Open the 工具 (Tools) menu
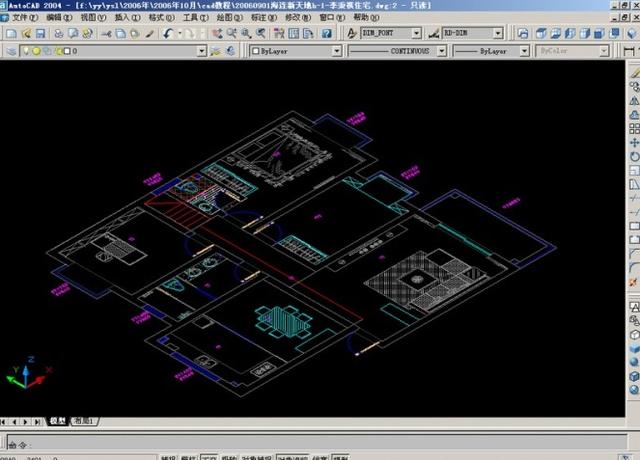The width and height of the screenshot is (640, 460). (196, 18)
